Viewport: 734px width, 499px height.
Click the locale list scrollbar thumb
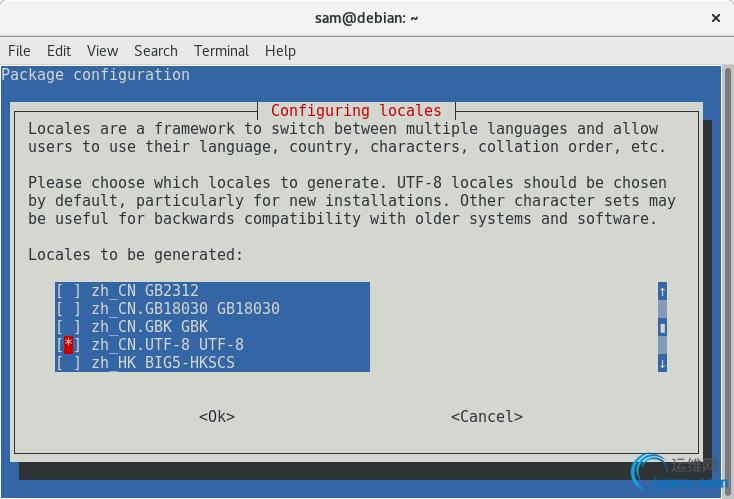point(662,327)
